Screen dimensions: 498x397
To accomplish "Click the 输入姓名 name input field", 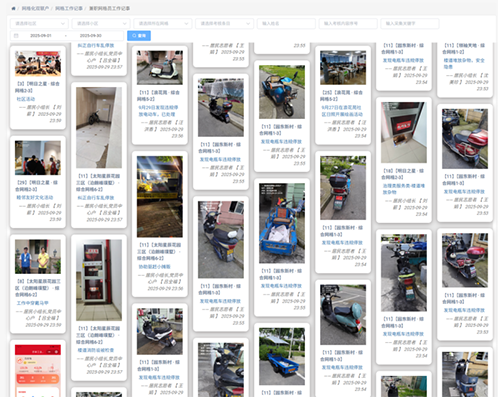I will point(286,24).
